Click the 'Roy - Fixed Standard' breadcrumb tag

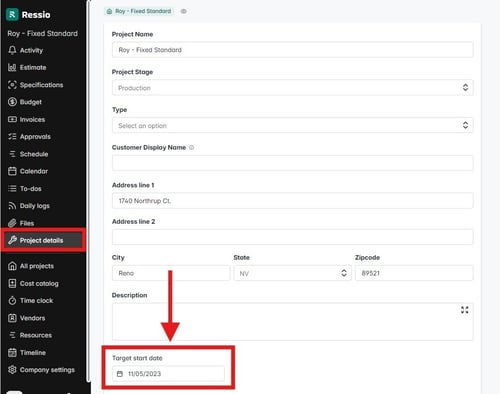(139, 11)
